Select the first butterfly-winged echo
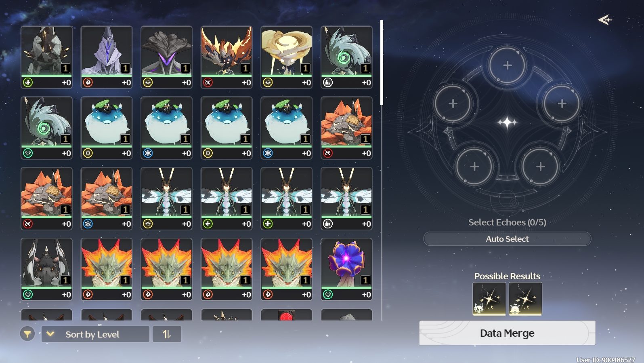This screenshot has width=644, height=363. [166, 198]
